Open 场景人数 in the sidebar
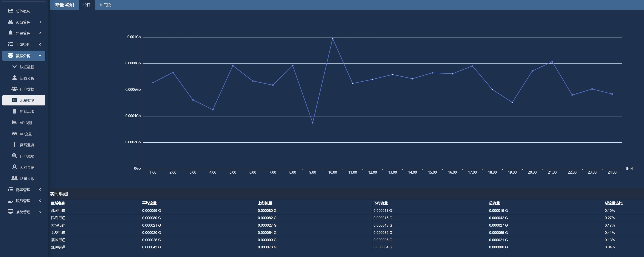Viewport: 644px width, 257px height. point(27,178)
